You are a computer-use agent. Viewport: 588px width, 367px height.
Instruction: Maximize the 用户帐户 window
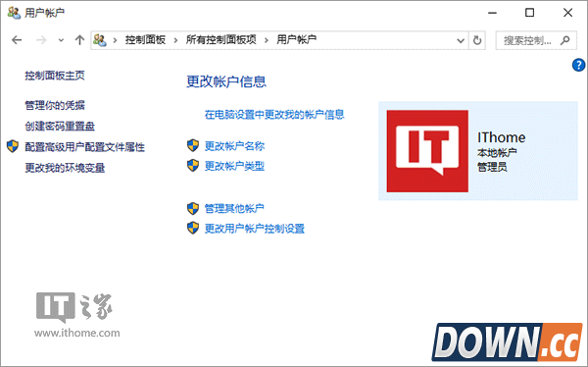[529, 13]
